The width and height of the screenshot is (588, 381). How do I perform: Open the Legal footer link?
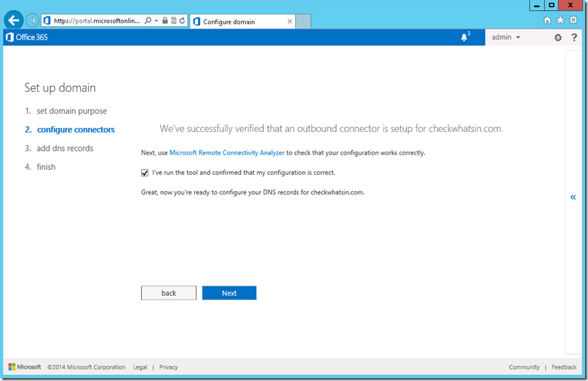tap(140, 367)
